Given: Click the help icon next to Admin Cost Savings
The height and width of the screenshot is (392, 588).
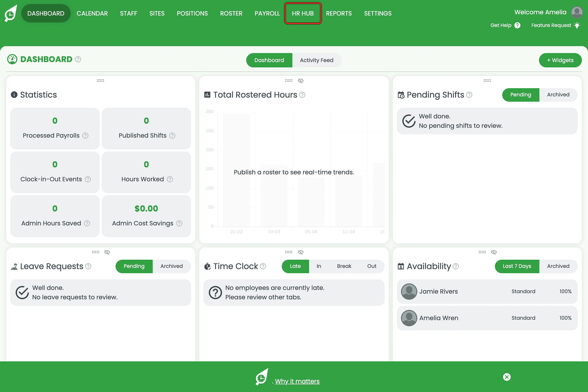Looking at the screenshot, I should point(179,223).
